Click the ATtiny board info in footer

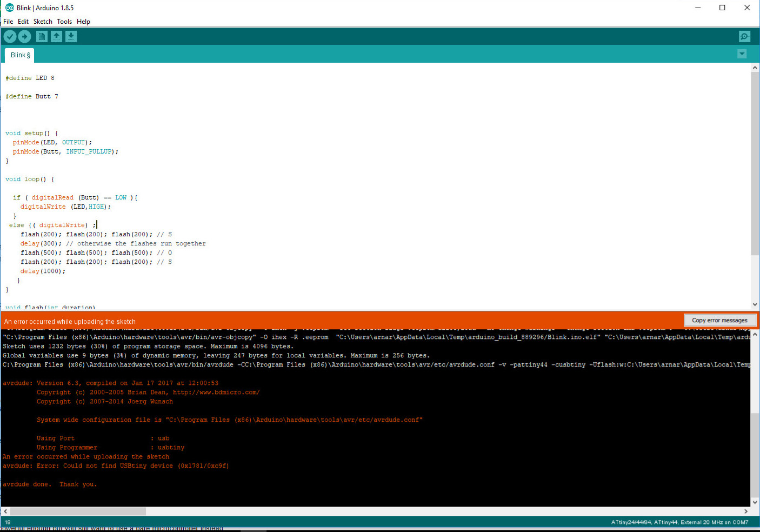(x=679, y=522)
